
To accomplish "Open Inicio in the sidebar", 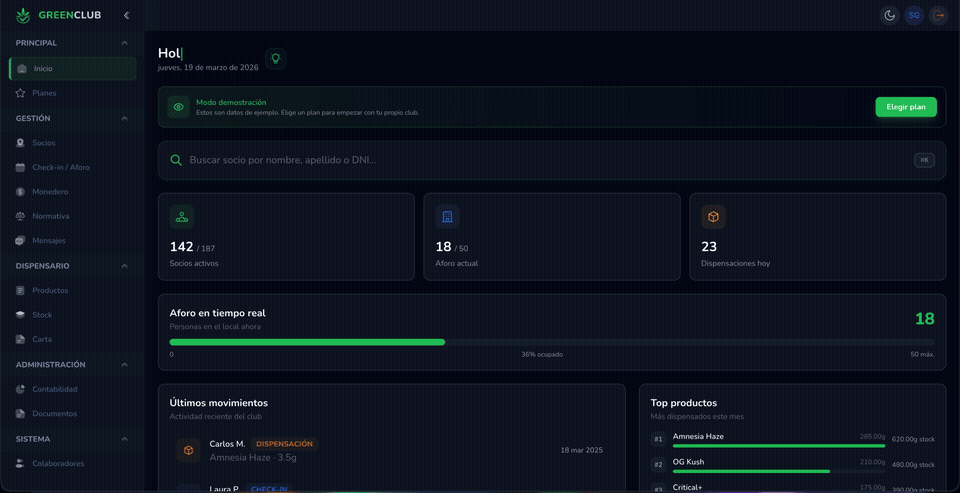I will (x=73, y=69).
